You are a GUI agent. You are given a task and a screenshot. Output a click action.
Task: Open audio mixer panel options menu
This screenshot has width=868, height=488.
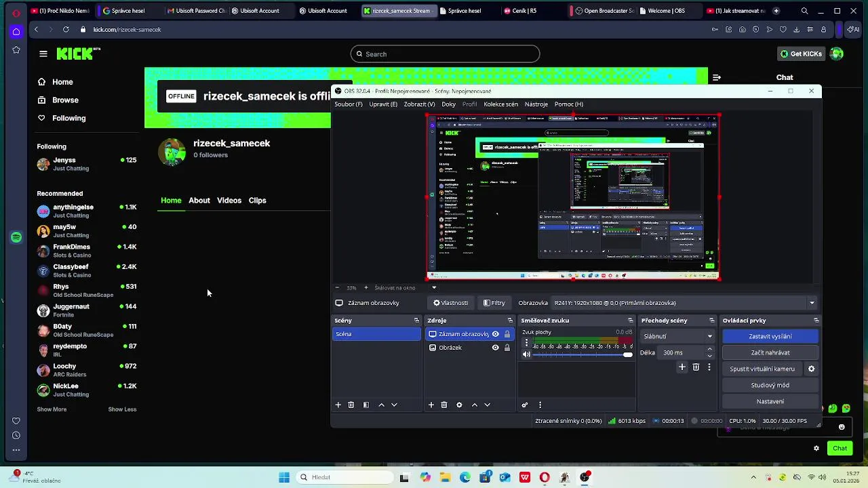(x=540, y=405)
